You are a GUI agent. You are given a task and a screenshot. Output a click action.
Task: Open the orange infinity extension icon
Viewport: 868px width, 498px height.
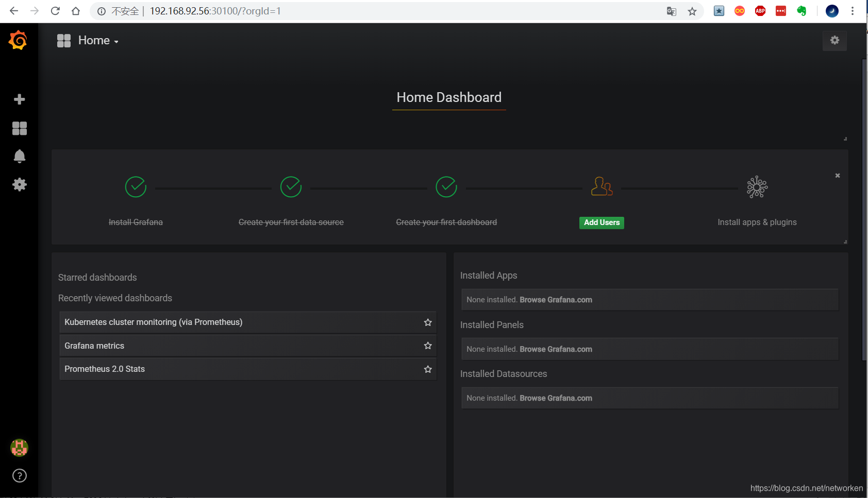[740, 11]
